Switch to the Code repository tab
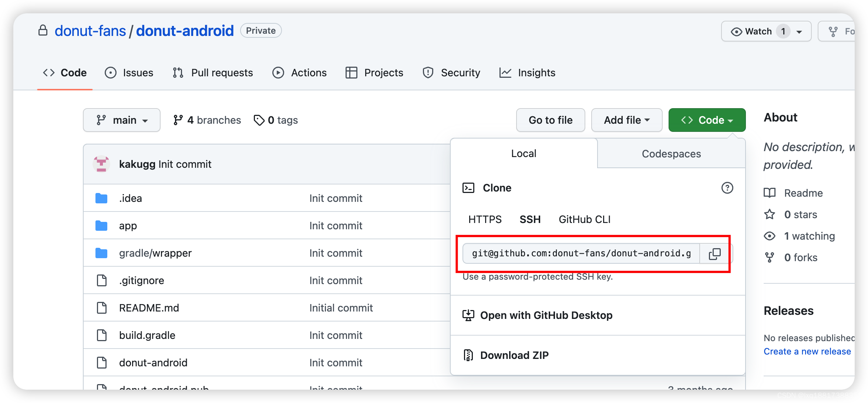This screenshot has width=868, height=403. click(x=65, y=73)
